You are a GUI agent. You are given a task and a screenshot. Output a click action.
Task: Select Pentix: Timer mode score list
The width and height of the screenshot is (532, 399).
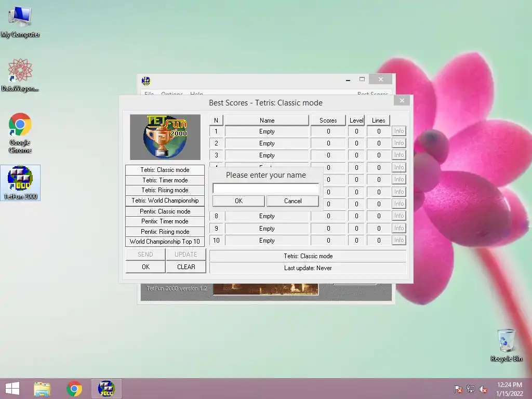coord(165,221)
